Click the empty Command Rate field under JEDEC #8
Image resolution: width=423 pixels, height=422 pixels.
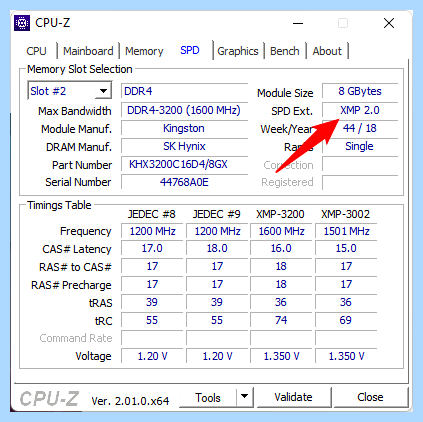click(152, 338)
